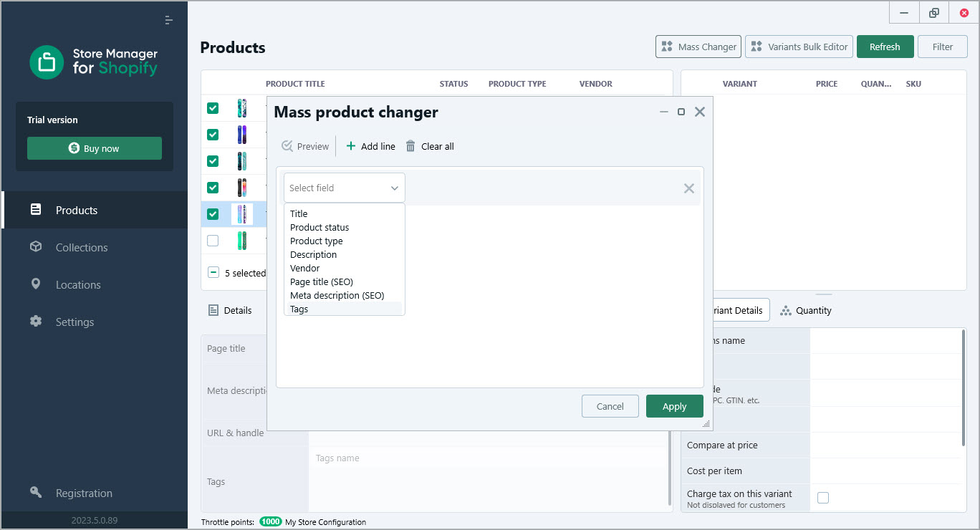
Task: Choose Product status from the field list
Action: coord(345,227)
